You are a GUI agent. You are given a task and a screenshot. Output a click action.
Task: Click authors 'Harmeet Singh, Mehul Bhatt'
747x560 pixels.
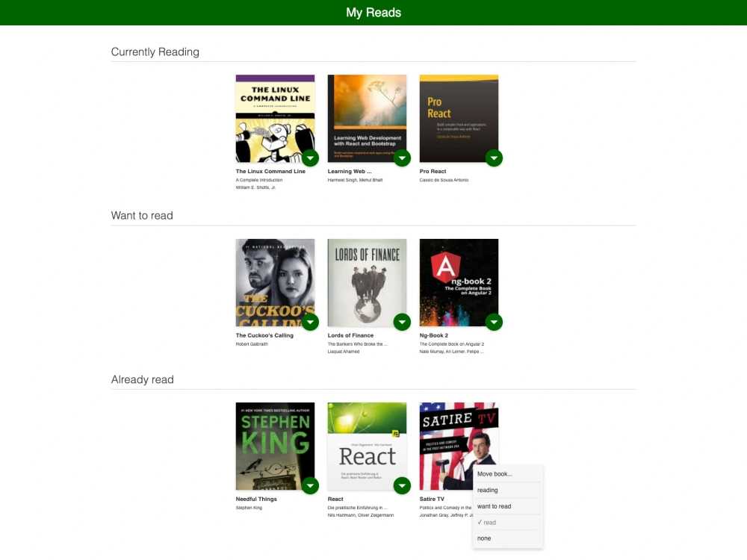[355, 180]
